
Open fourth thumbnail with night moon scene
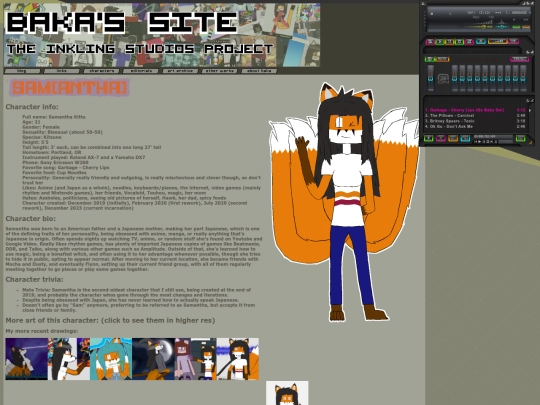pyautogui.click(x=153, y=359)
